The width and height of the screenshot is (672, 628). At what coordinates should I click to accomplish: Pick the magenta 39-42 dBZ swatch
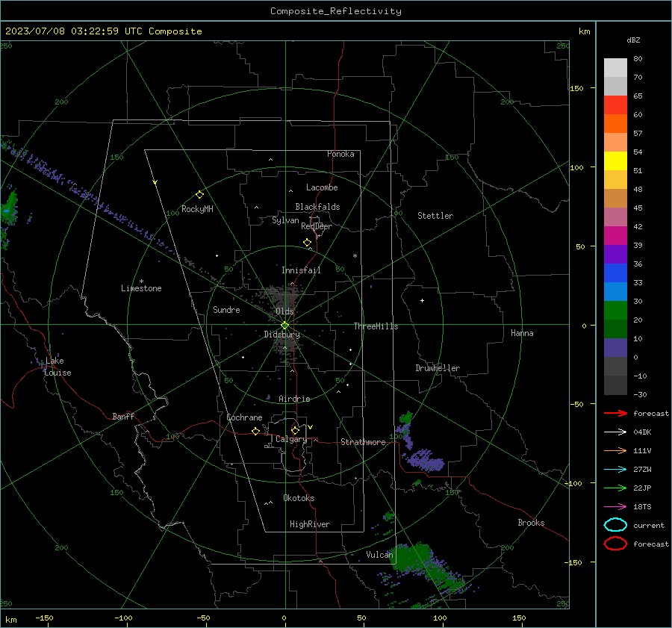pyautogui.click(x=615, y=236)
